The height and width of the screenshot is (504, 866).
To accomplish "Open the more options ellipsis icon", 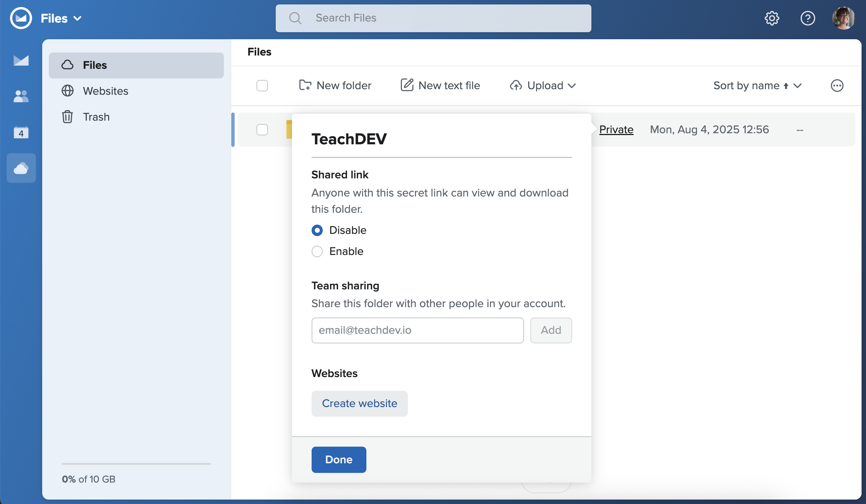I will tap(837, 85).
